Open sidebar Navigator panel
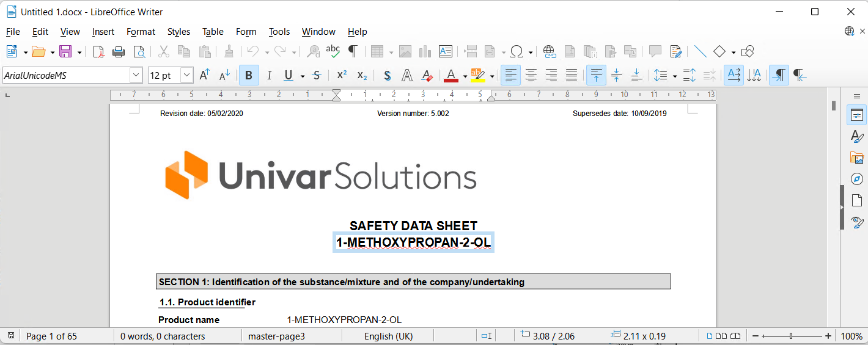 [857, 179]
